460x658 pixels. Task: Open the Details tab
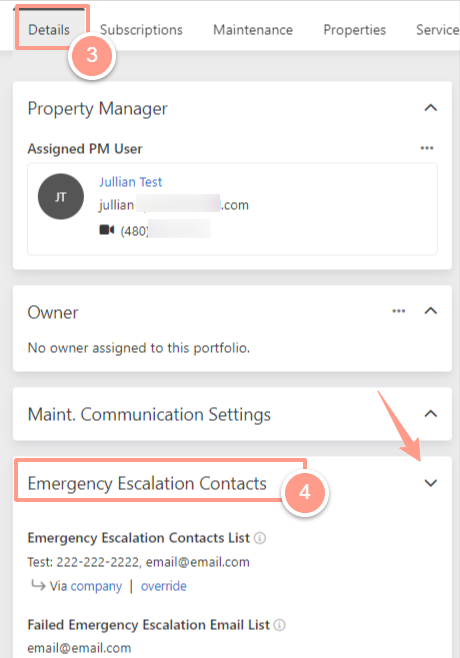(49, 30)
